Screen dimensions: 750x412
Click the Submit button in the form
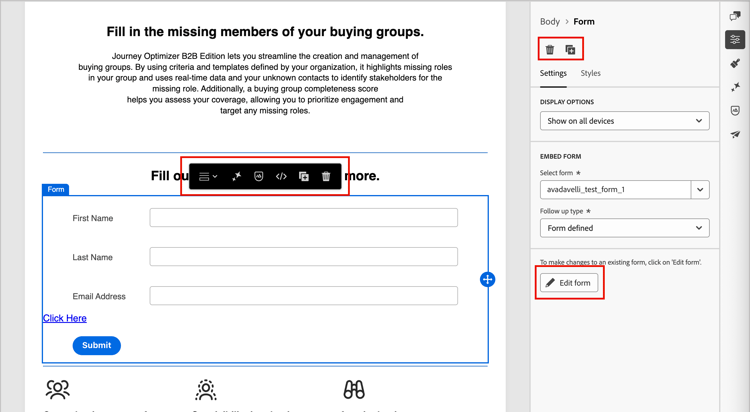(97, 345)
